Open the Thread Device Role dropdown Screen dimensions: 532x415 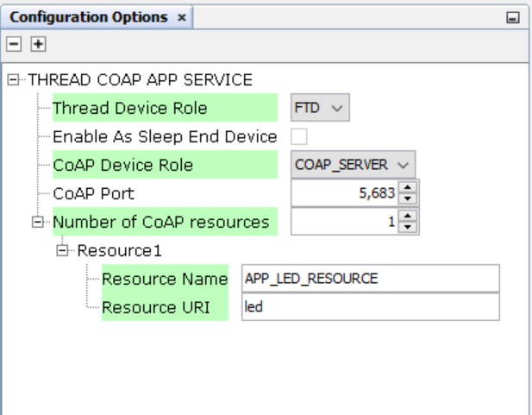pos(320,108)
